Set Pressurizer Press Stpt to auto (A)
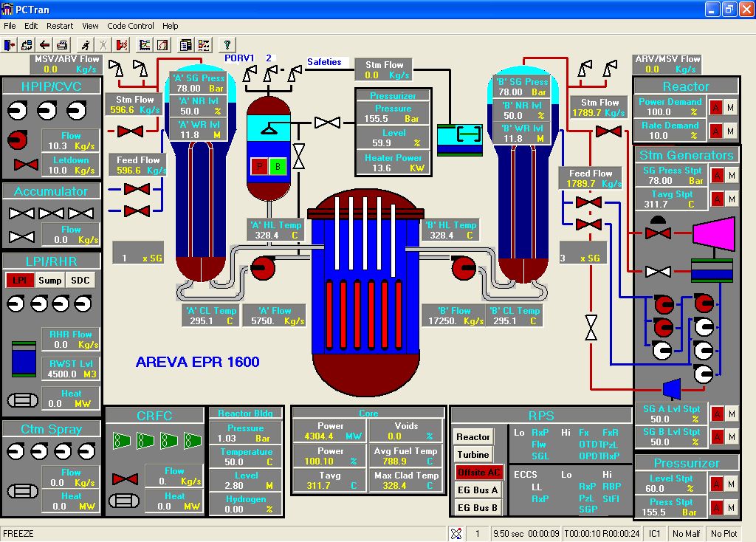Screen dimensions: 756x542 [715, 507]
